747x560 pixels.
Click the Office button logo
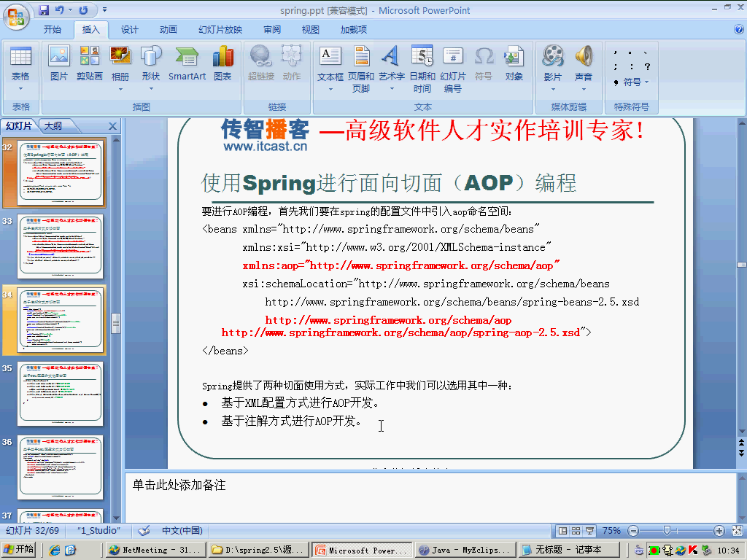[x=16, y=16]
